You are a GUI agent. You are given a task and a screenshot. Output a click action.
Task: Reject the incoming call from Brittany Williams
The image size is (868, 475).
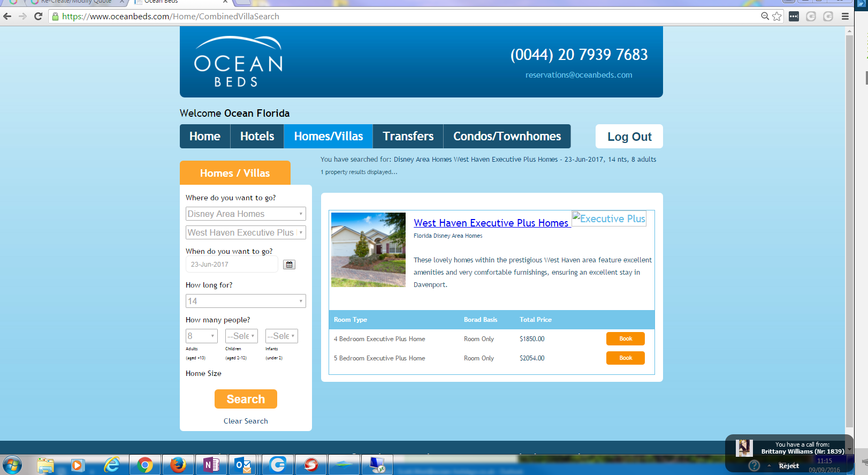point(789,466)
